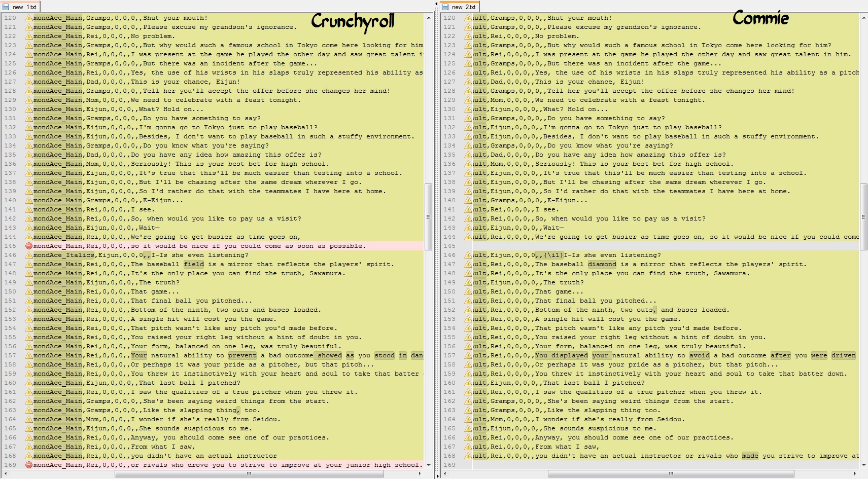Click the warning icon on line 120, right pane
This screenshot has width=868, height=479.
[x=468, y=18]
